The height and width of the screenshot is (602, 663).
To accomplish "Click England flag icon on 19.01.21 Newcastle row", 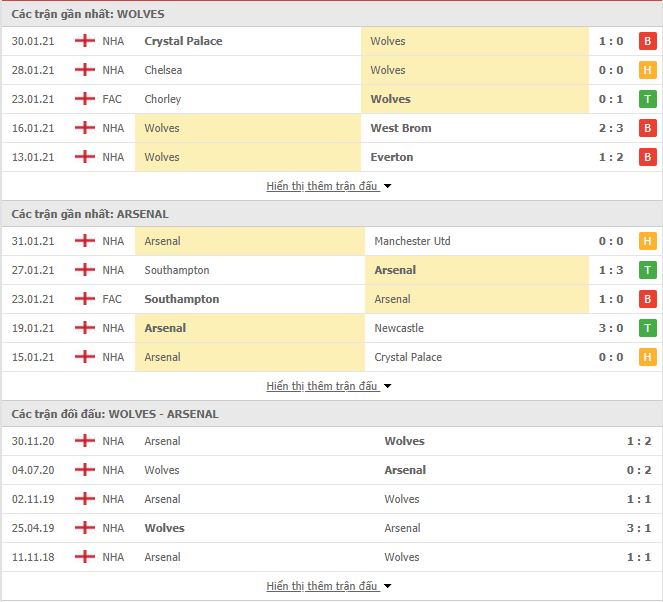I will [85, 328].
